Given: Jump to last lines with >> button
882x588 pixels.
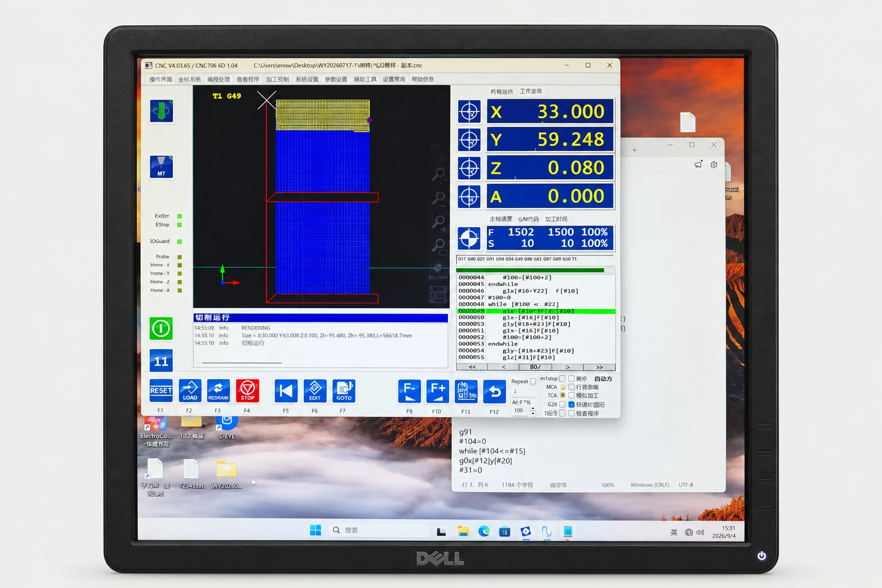Looking at the screenshot, I should click(599, 367).
